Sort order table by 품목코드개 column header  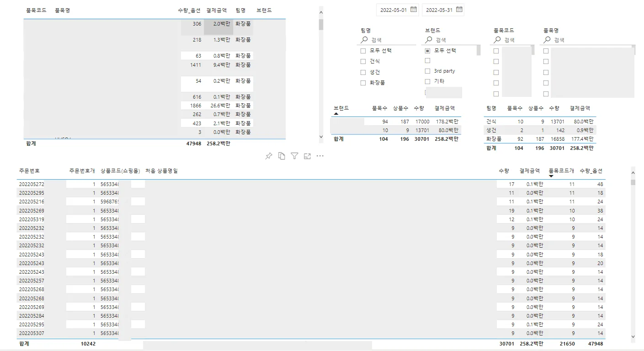[561, 170]
